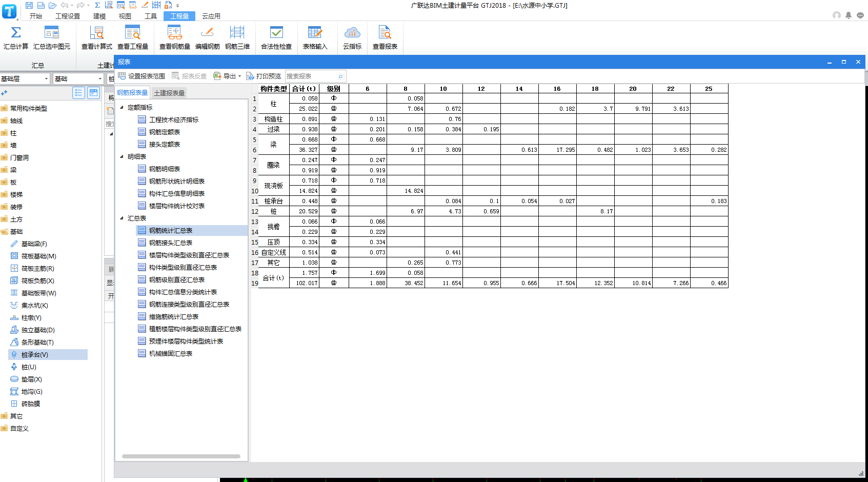
Task: Open 接头定额表 report
Action: 165,144
